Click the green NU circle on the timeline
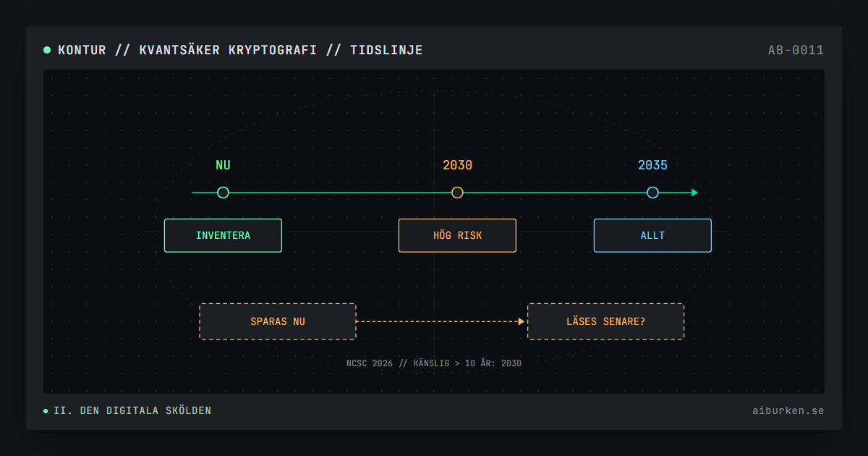Image resolution: width=868 pixels, height=456 pixels. pos(223,193)
